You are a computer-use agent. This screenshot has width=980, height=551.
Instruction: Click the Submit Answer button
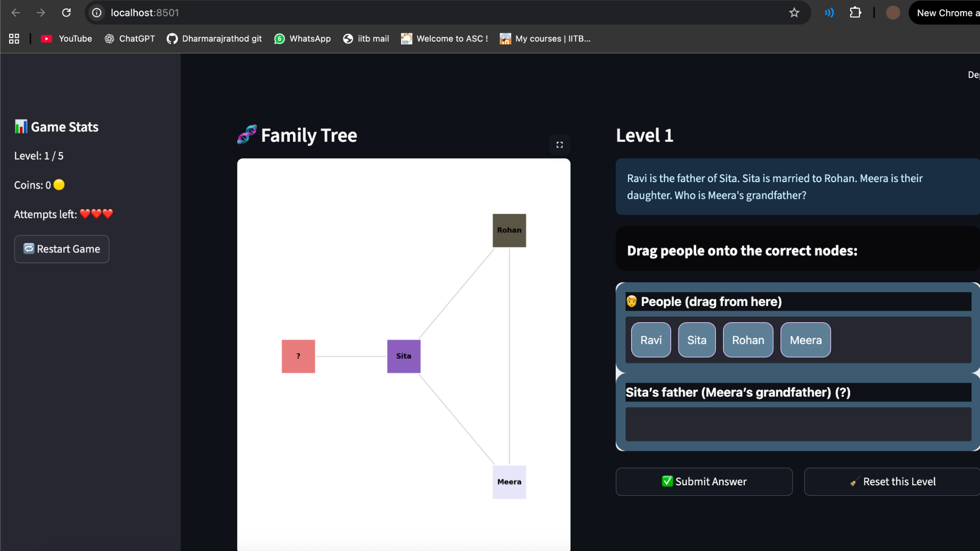click(x=704, y=482)
